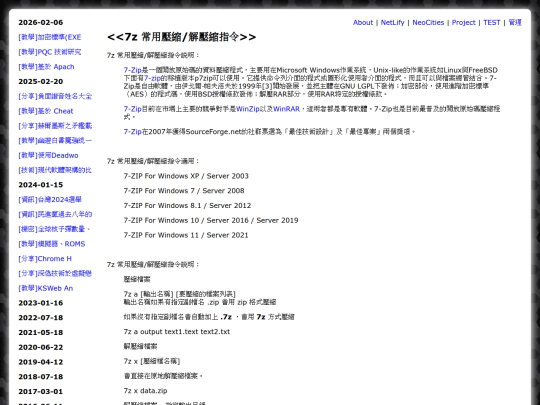Open the Cheat sidebar article
Image resolution: width=540 pixels, height=405 pixels.
[x=46, y=111]
